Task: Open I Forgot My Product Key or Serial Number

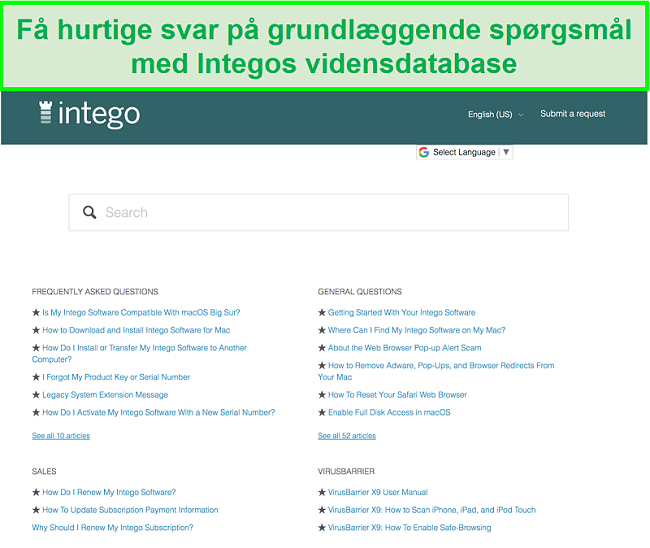Action: (x=116, y=377)
